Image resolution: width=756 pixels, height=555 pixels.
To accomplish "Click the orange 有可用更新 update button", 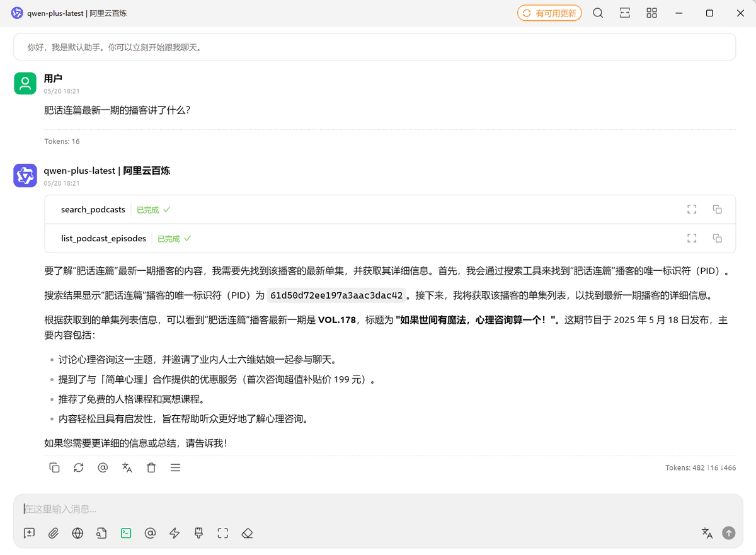I will pyautogui.click(x=549, y=13).
